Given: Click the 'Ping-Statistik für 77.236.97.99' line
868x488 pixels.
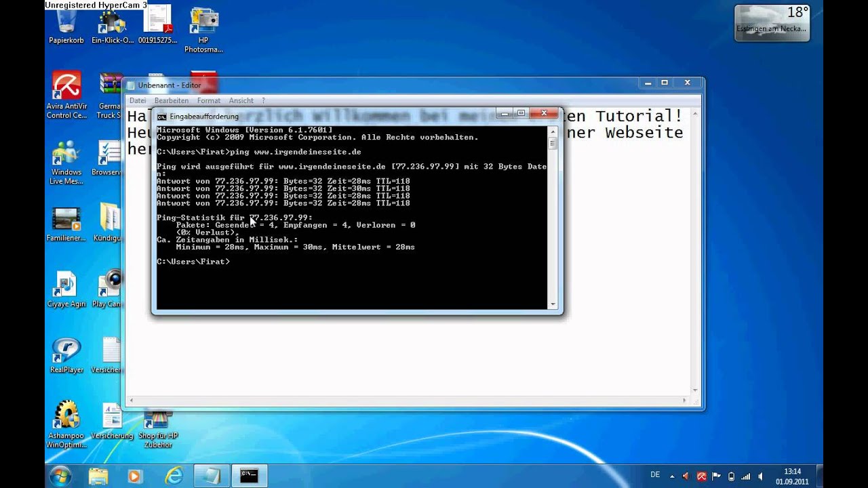Looking at the screenshot, I should [235, 218].
